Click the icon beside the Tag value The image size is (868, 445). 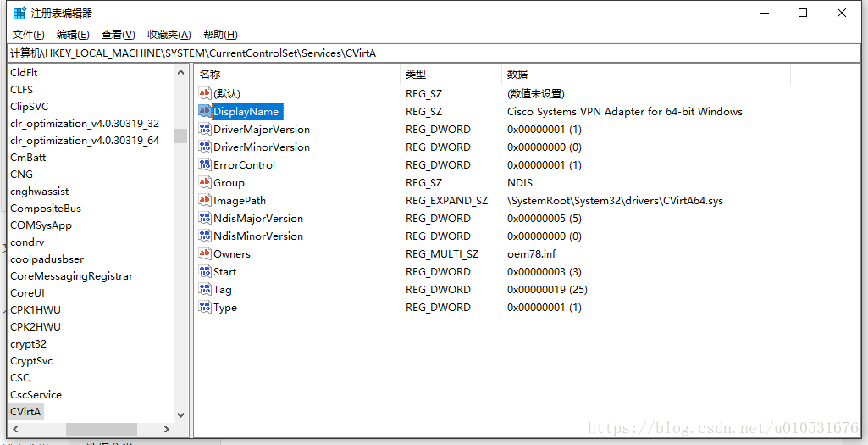click(204, 289)
